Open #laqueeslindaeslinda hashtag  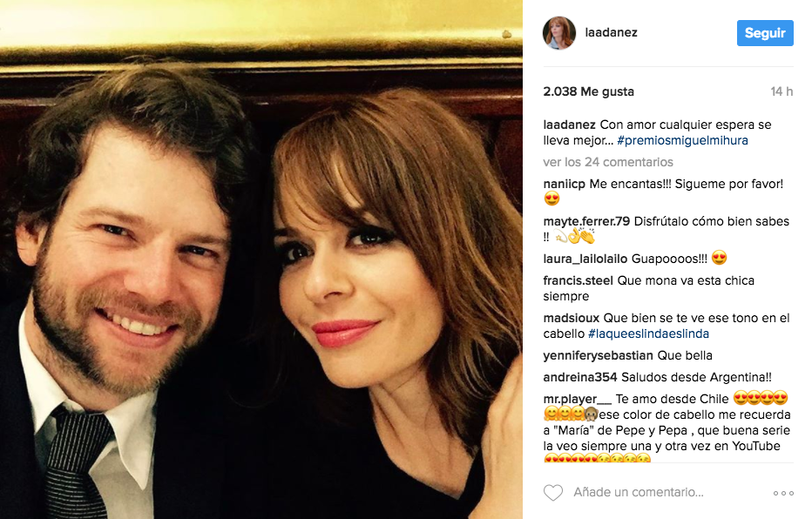coord(648,334)
